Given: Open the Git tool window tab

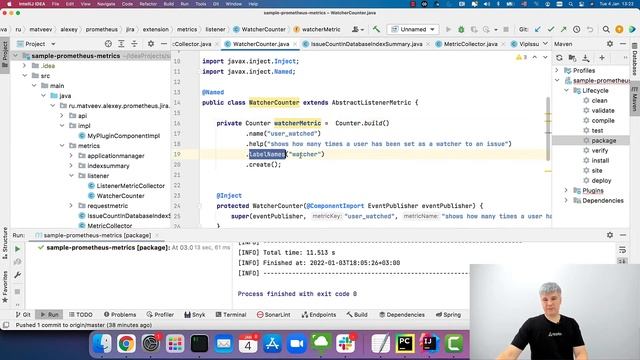Looking at the screenshot, I should click(x=23, y=315).
